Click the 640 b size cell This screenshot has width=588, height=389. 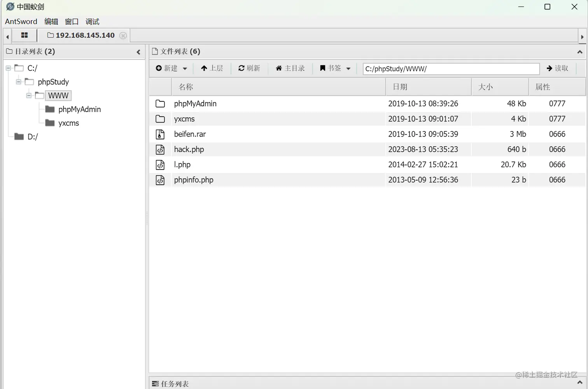516,149
